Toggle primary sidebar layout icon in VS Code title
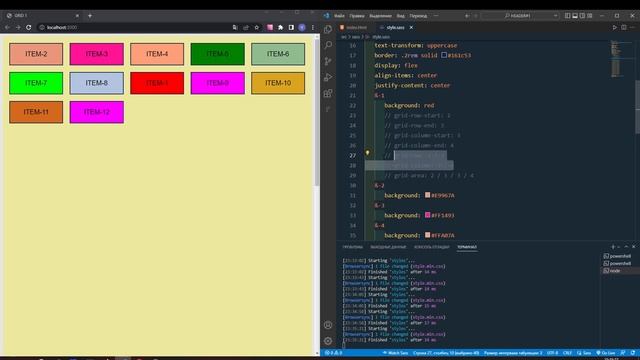 click(567, 16)
